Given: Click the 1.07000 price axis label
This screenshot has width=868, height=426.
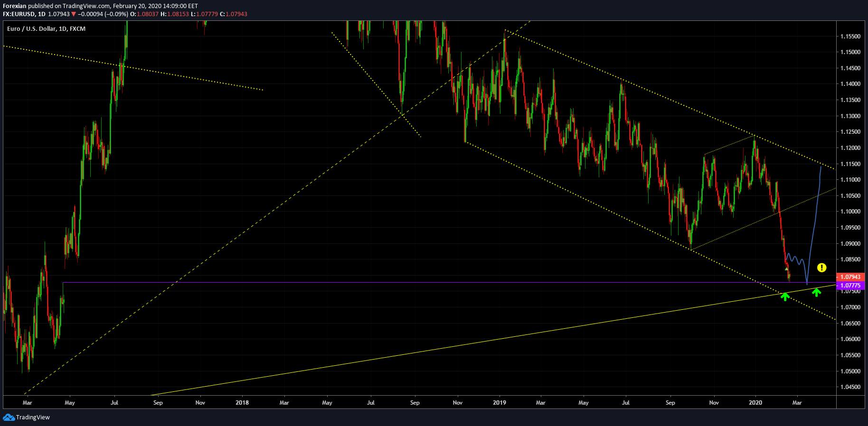Looking at the screenshot, I should pos(850,307).
